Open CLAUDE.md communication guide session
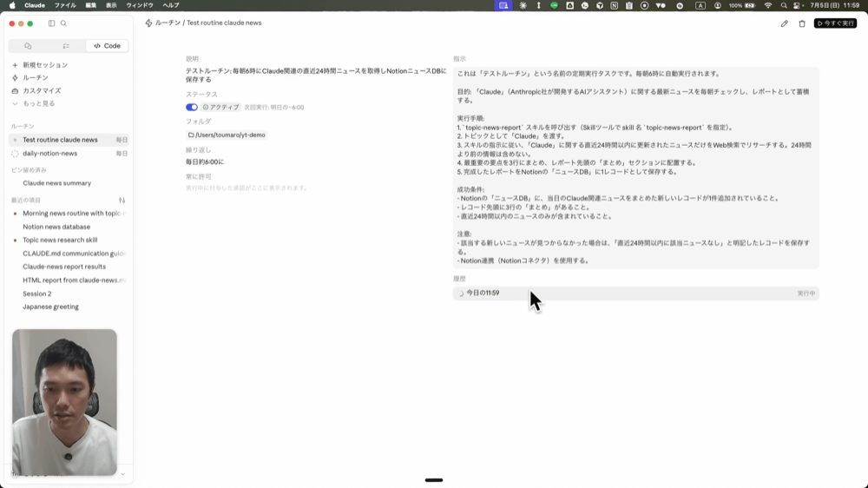Image resolution: width=868 pixels, height=488 pixels. pos(74,254)
